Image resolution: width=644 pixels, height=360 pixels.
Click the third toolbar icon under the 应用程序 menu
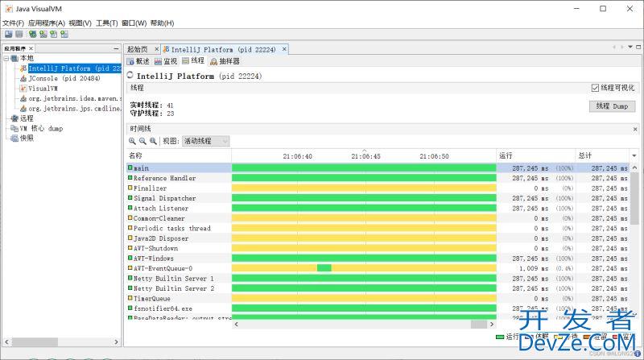(x=32, y=34)
